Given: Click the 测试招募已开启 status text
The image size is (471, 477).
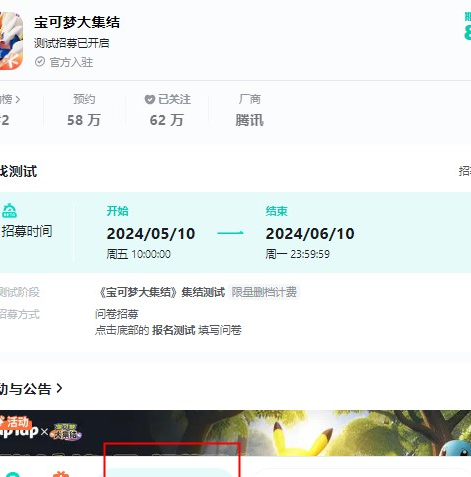Looking at the screenshot, I should click(x=72, y=43).
